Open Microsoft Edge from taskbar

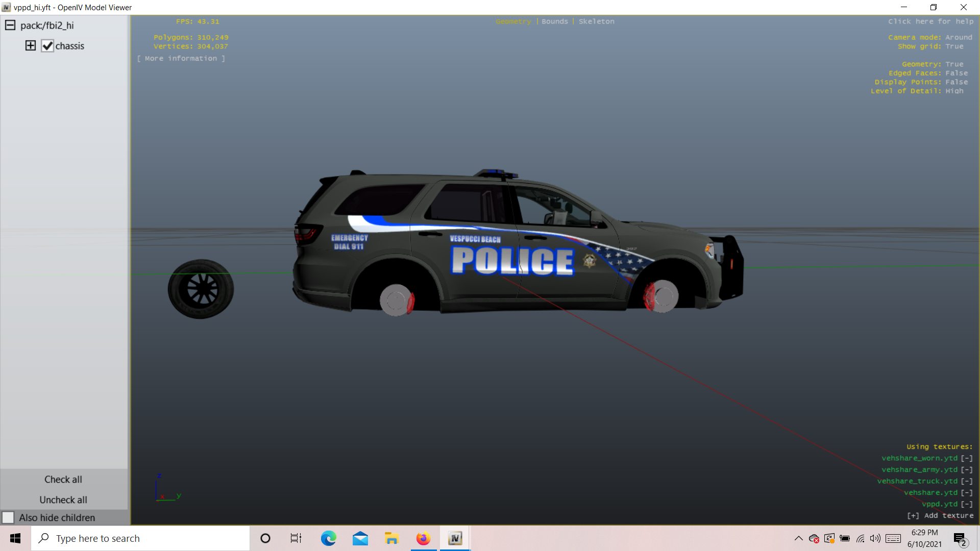coord(328,538)
